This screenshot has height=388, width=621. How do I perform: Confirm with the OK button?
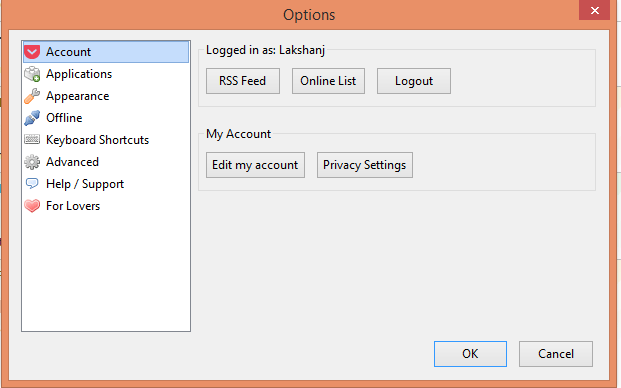click(x=470, y=354)
